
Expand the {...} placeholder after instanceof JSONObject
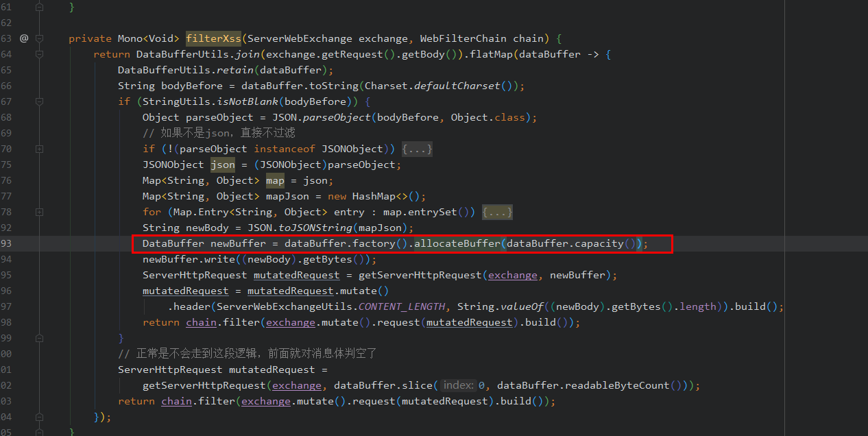[x=418, y=149]
